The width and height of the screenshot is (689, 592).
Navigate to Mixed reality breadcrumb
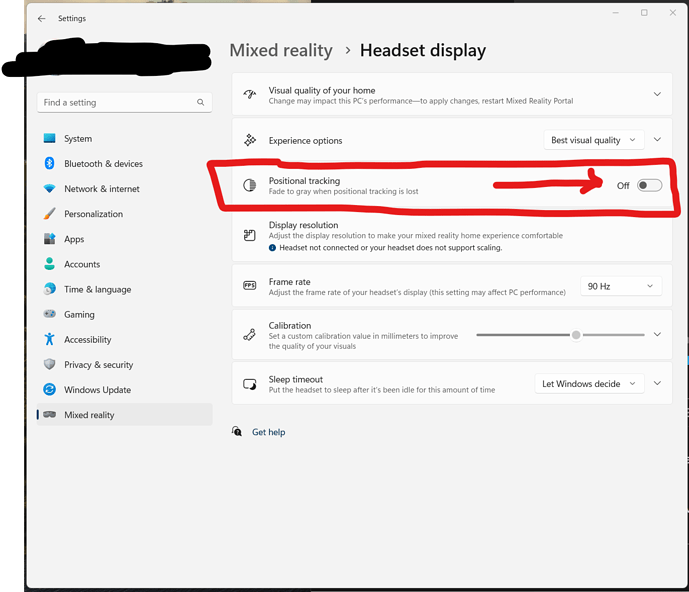(280, 50)
